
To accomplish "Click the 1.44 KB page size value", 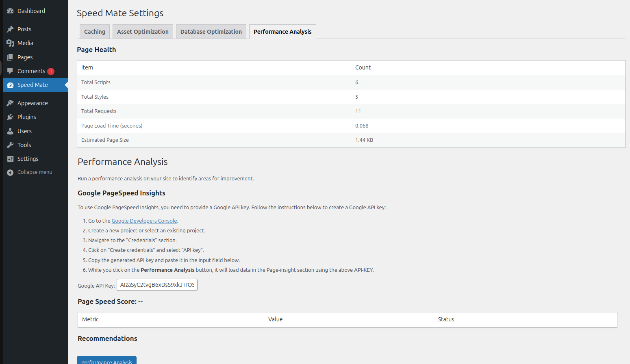I will tap(364, 140).
